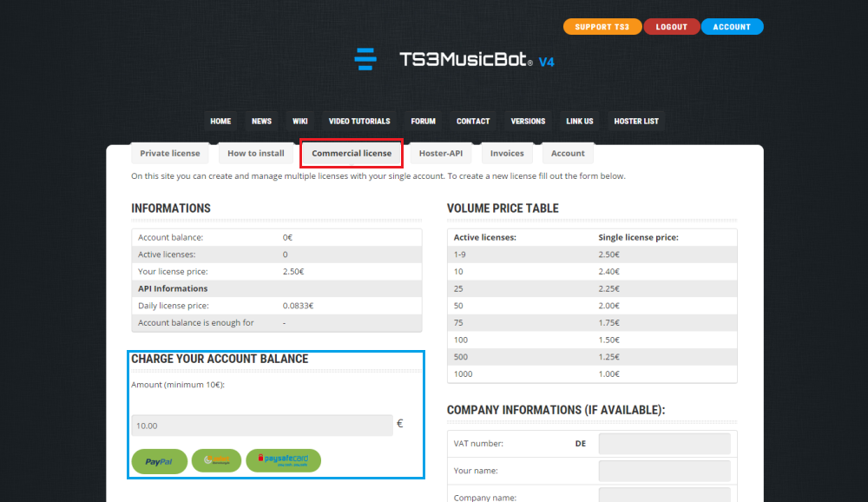
Task: Click the CHARGE YOUR ACCOUNT BALANCE heading
Action: [x=220, y=359]
